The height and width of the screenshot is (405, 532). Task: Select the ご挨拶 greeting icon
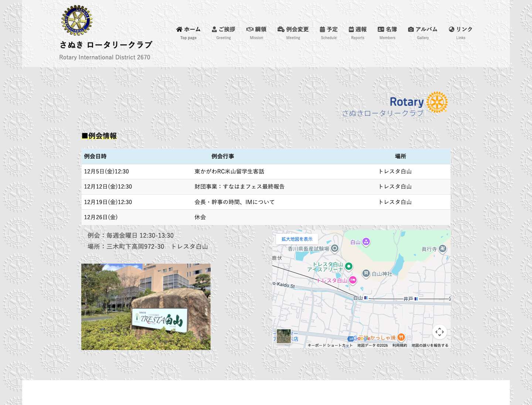click(214, 29)
